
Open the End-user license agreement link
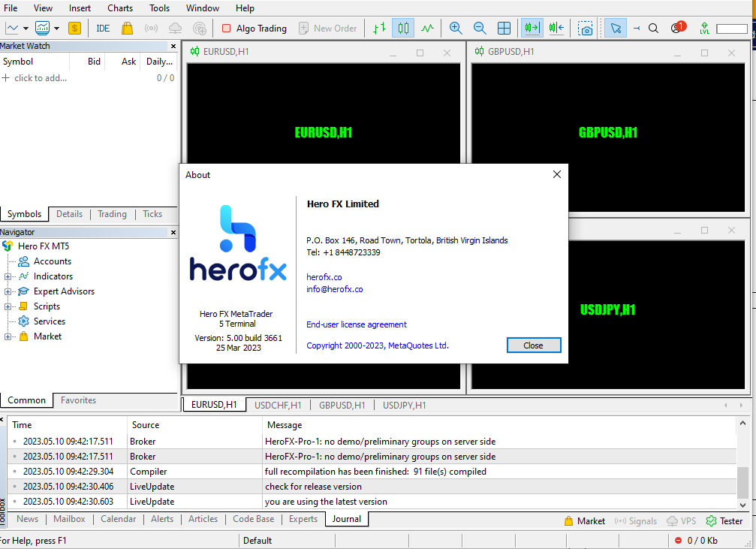tap(356, 324)
